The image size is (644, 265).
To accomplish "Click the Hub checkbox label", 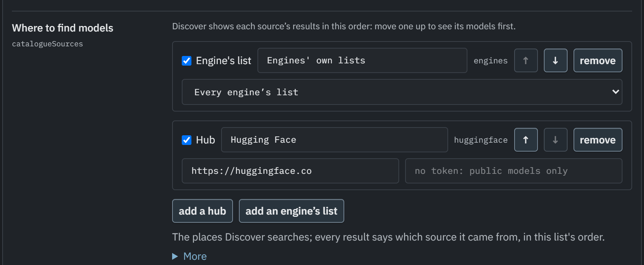I will [206, 140].
